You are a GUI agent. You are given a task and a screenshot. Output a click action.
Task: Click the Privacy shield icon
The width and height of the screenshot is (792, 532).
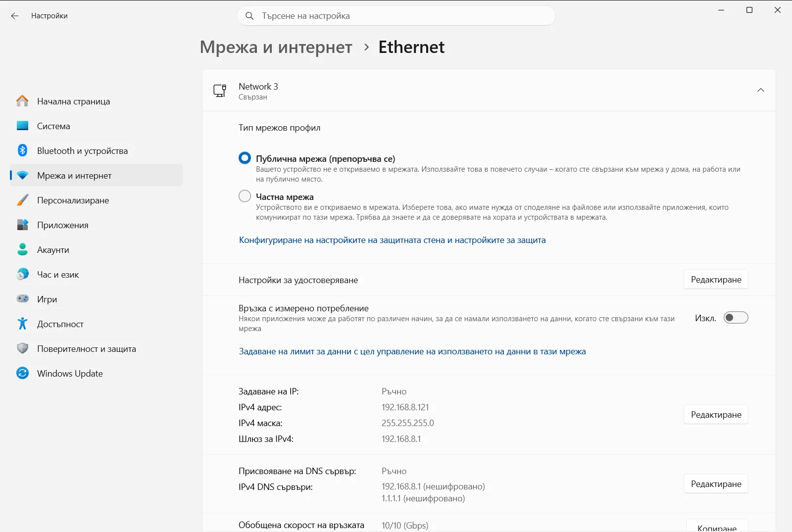coord(22,348)
